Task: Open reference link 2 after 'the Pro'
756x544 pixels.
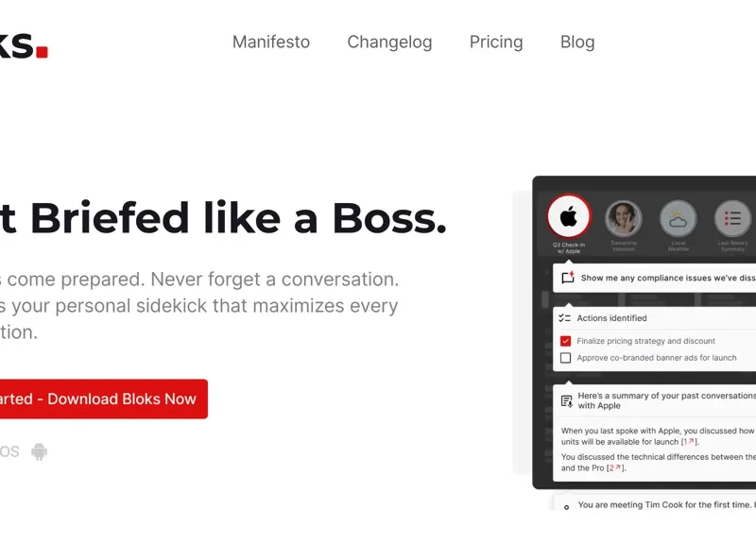Action: (x=614, y=467)
